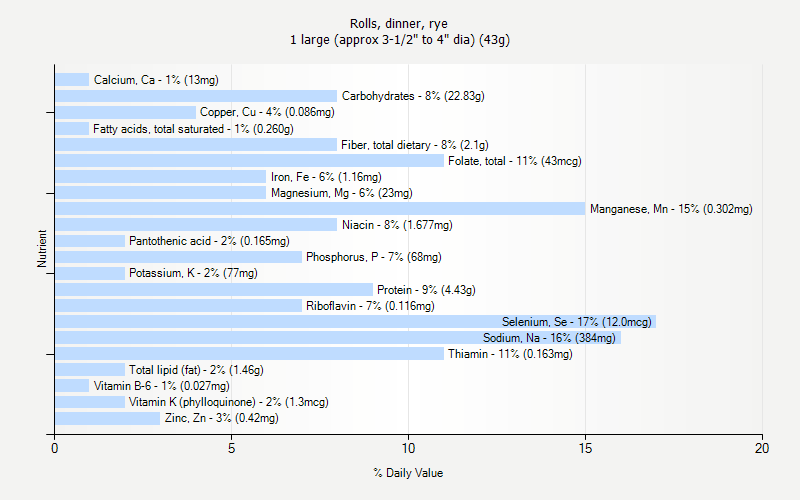800x500 pixels.
Task: Click the bar for Calcium
Action: click(72, 80)
